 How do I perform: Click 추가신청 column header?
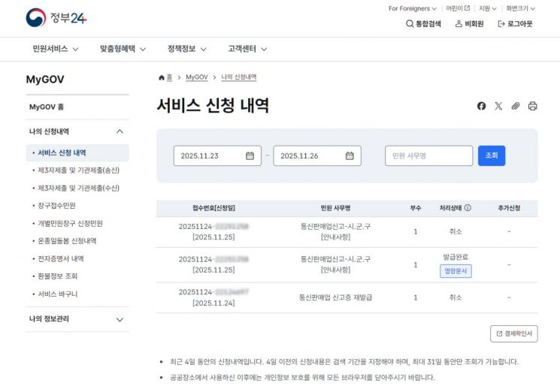[x=509, y=208]
